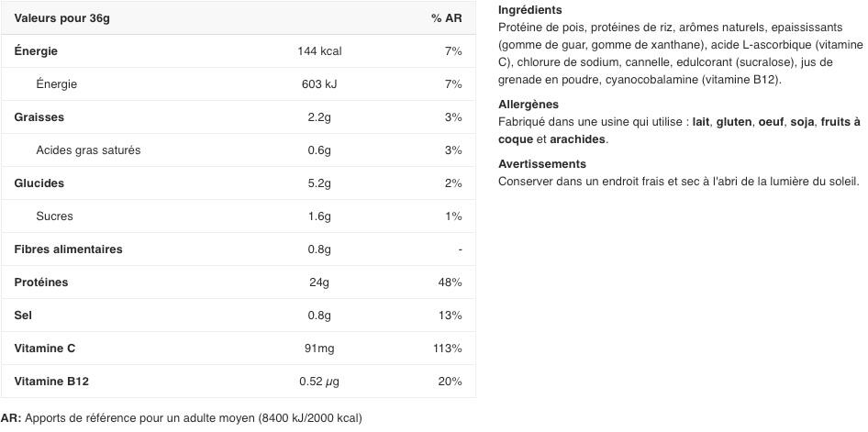868x432 pixels.
Task: Select the Glucides row label
Action: (x=39, y=183)
